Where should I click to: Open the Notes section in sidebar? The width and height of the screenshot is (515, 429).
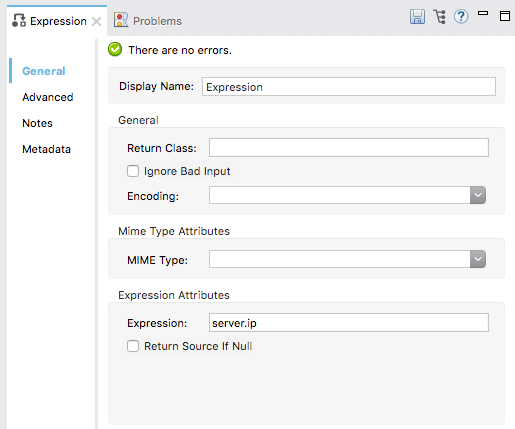click(37, 123)
